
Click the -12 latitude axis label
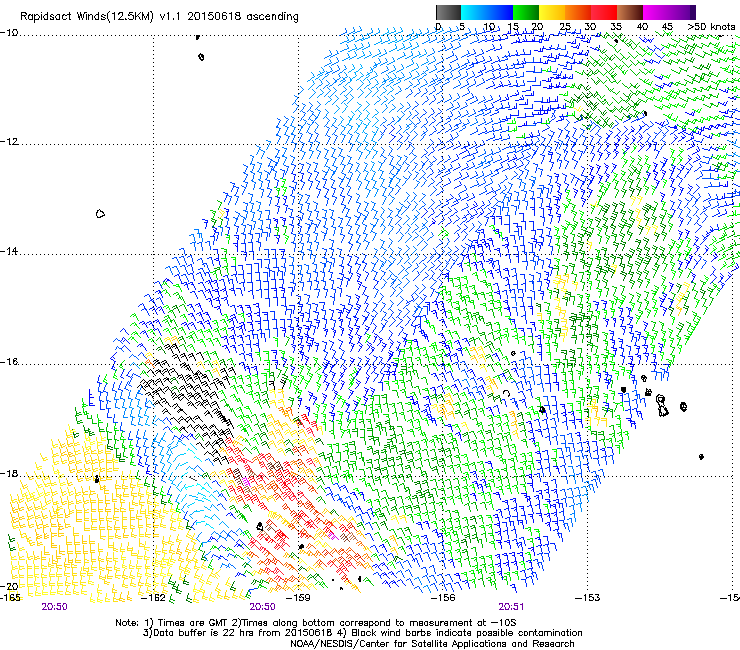(9, 142)
